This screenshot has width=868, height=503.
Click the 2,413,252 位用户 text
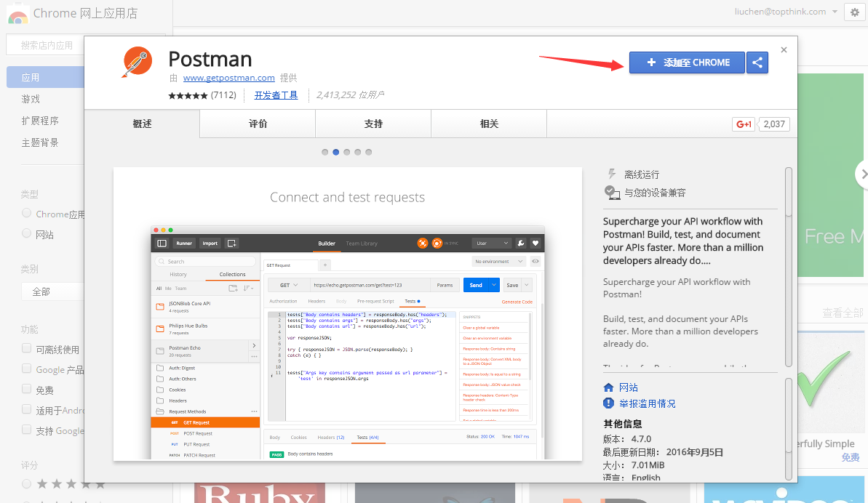350,95
